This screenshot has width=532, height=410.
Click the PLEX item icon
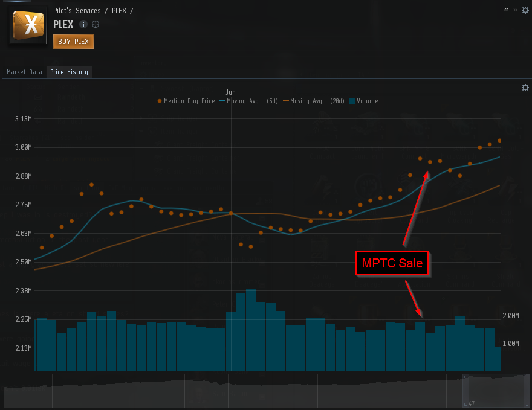pyautogui.click(x=28, y=25)
